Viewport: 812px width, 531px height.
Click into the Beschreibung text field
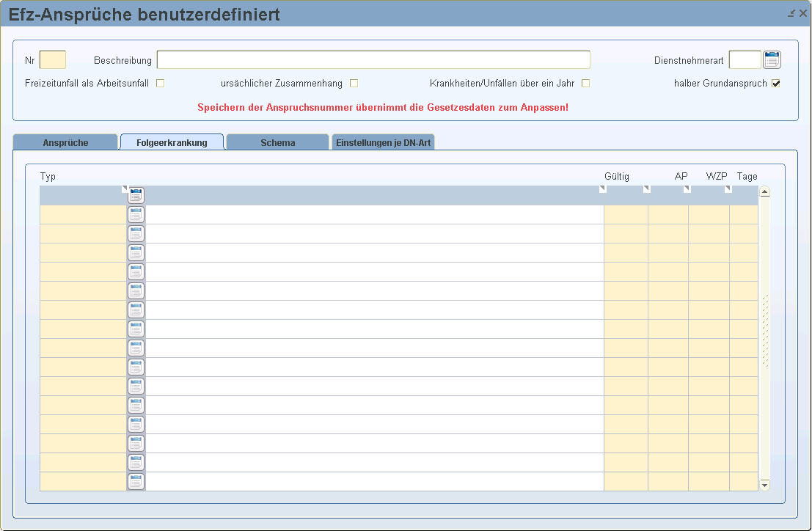tap(373, 59)
